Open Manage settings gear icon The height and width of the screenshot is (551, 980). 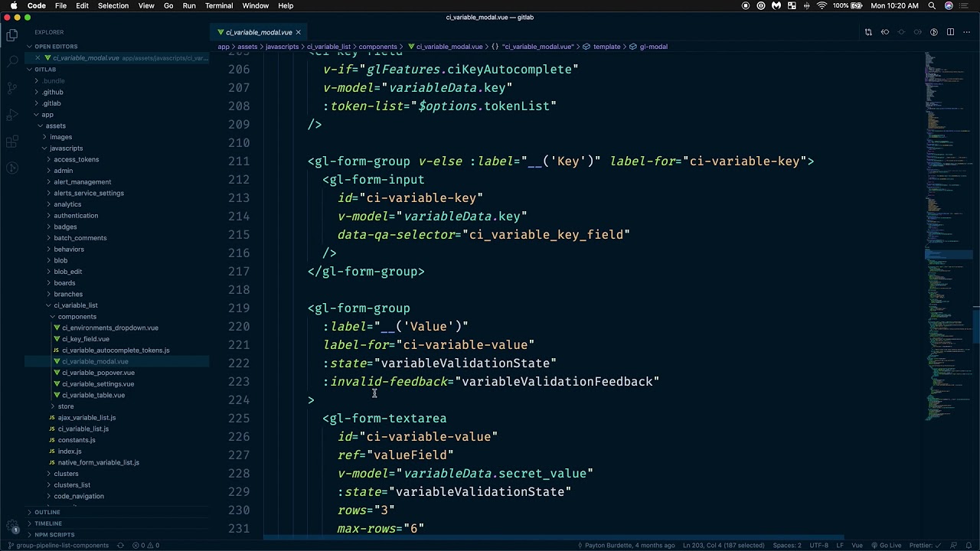pyautogui.click(x=12, y=527)
